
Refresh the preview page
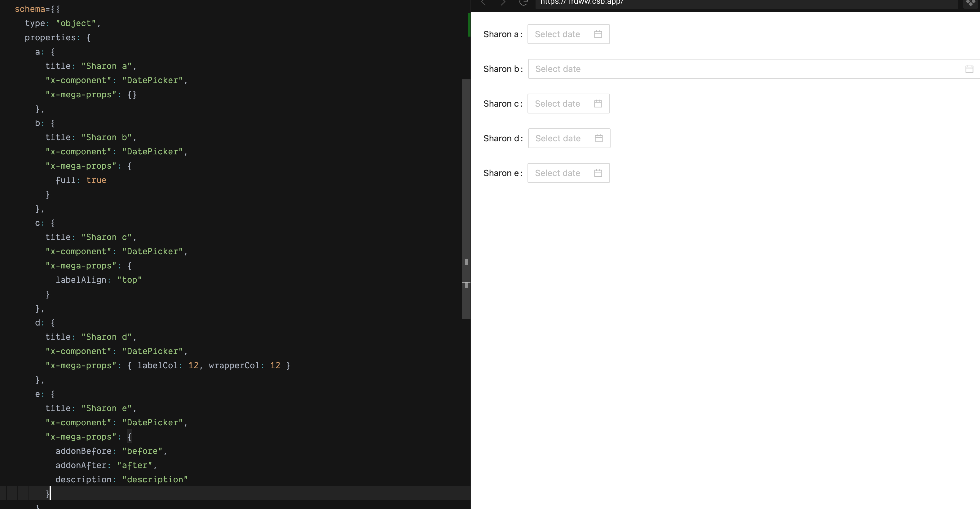click(x=524, y=3)
